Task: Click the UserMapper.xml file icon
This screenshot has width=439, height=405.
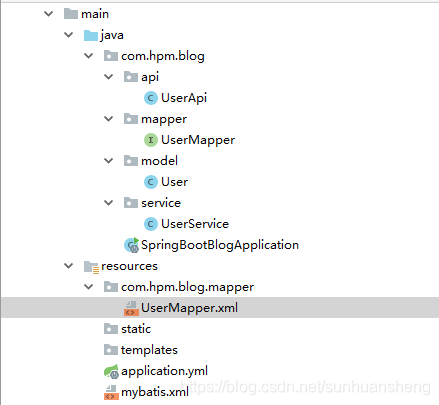Action: click(131, 308)
